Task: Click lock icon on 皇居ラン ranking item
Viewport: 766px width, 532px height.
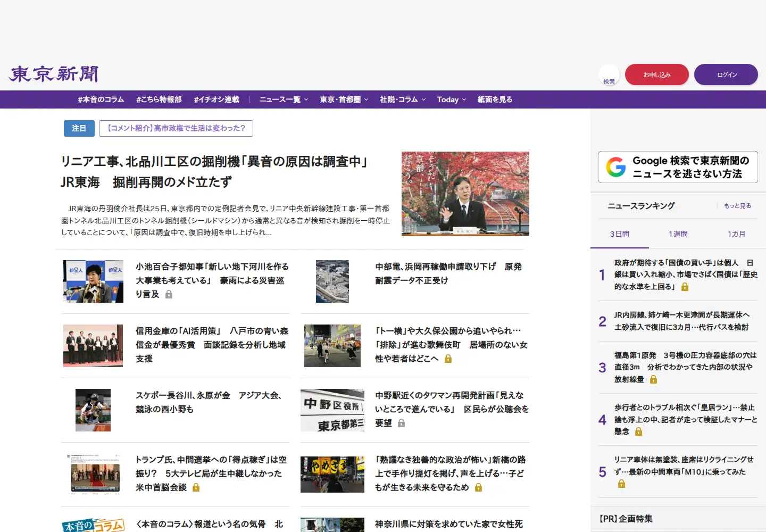Action: pos(638,431)
